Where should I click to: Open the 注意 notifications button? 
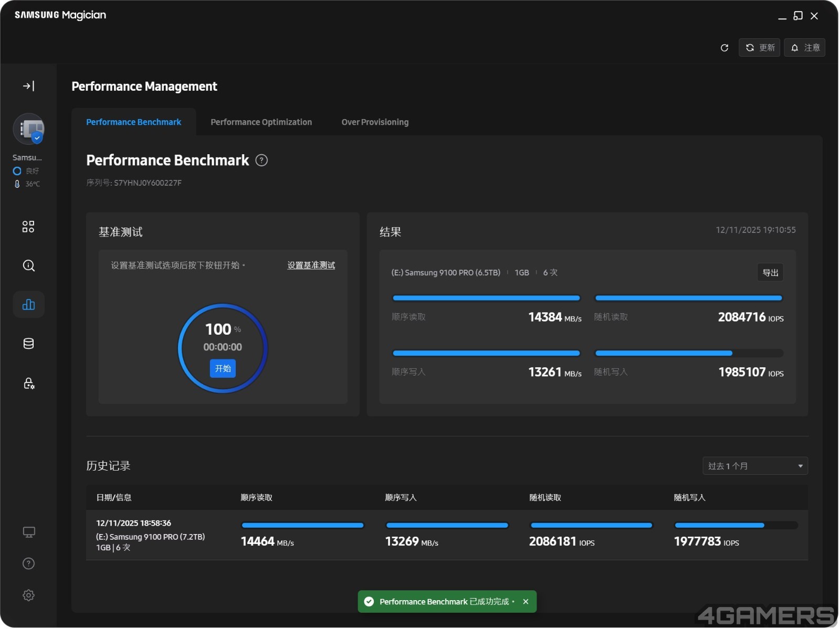point(805,48)
